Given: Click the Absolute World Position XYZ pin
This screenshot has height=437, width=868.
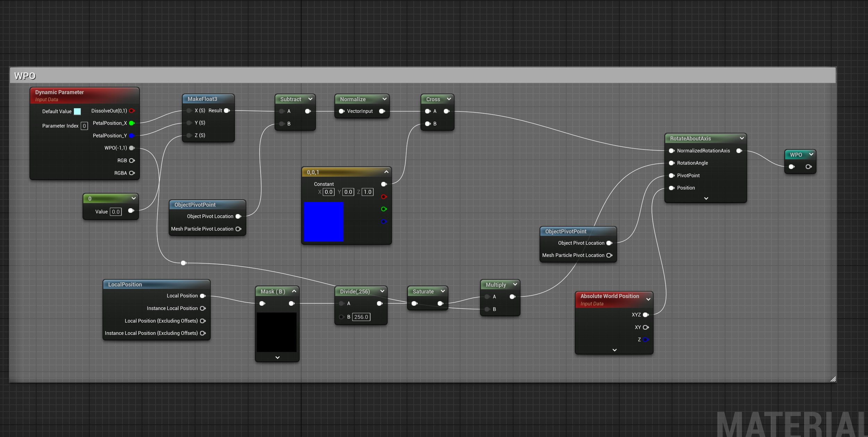Looking at the screenshot, I should coord(645,315).
